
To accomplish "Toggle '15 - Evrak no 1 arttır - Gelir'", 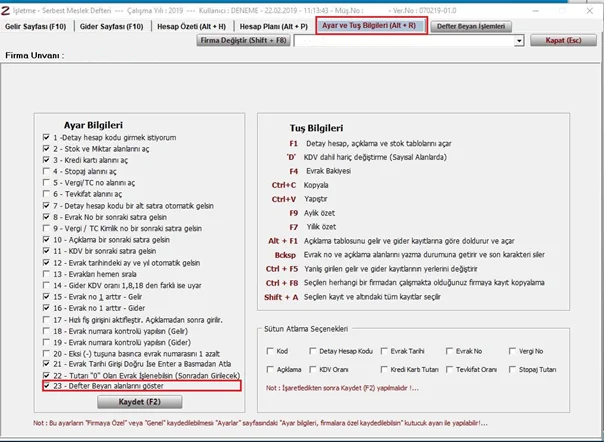I will 46,297.
